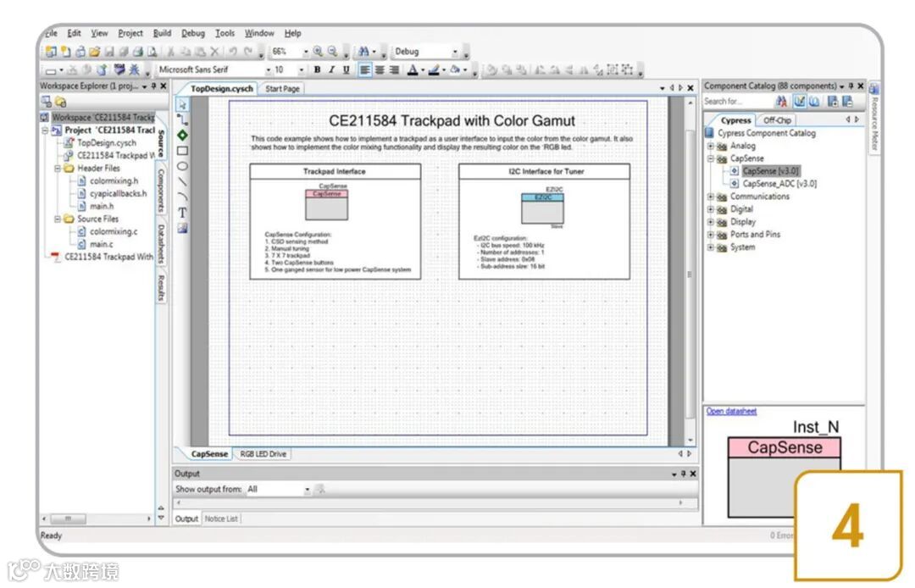The image size is (915, 588).
Task: Toggle Bold formatting
Action: [317, 69]
